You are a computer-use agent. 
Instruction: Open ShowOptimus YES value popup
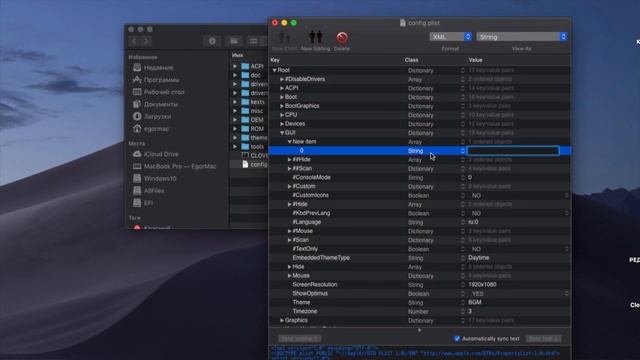(x=567, y=294)
